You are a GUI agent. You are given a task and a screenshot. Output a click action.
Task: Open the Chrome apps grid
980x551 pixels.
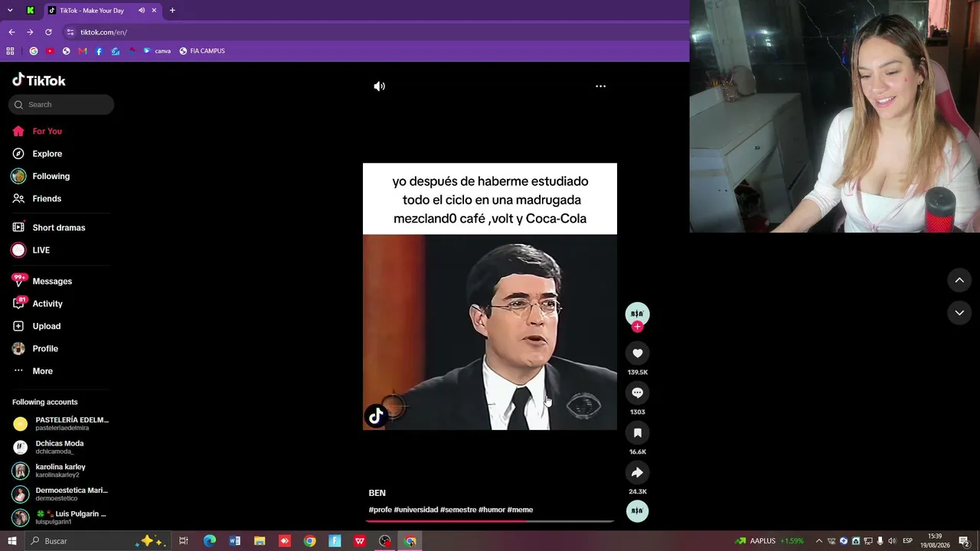[10, 51]
